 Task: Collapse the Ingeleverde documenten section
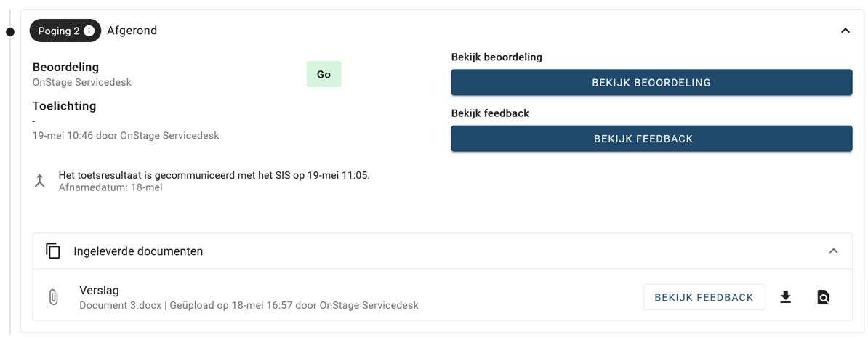(x=833, y=251)
